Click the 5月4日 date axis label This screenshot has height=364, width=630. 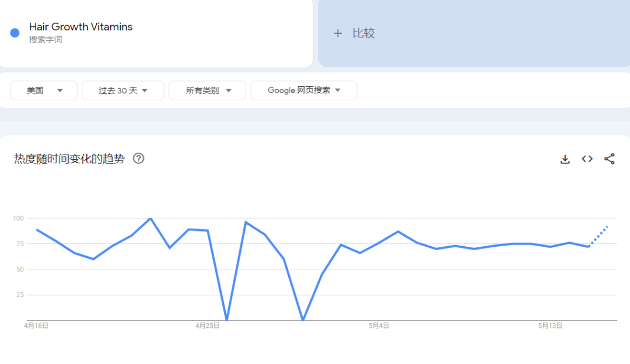pos(379,326)
